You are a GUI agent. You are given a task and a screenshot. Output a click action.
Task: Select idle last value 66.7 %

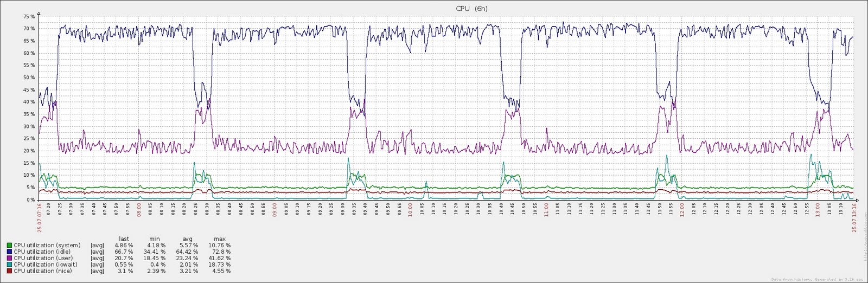click(x=124, y=252)
